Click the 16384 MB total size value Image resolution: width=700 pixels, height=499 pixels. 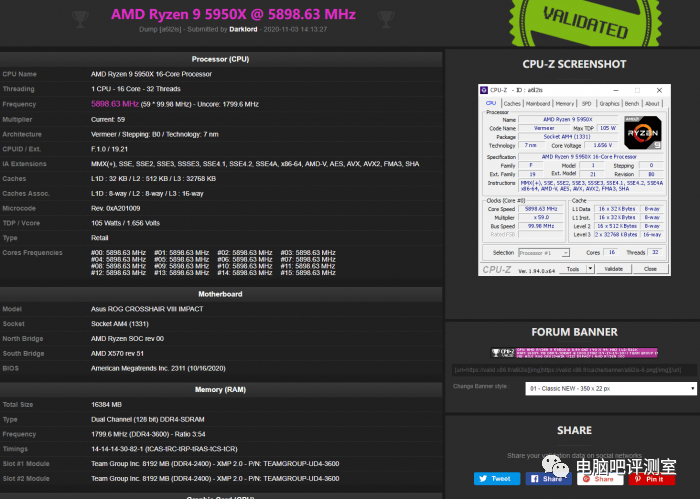(x=106, y=405)
